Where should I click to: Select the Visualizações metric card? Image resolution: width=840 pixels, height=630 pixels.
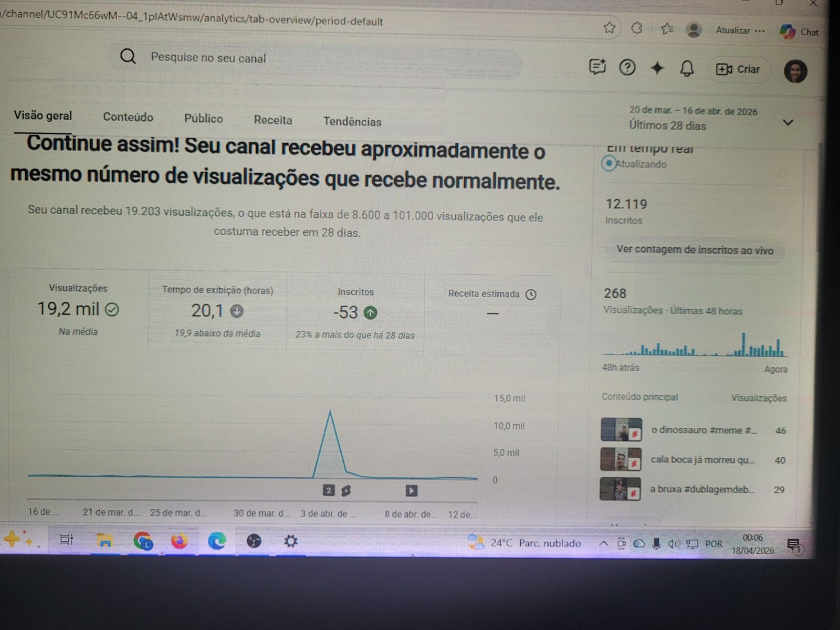point(78,310)
